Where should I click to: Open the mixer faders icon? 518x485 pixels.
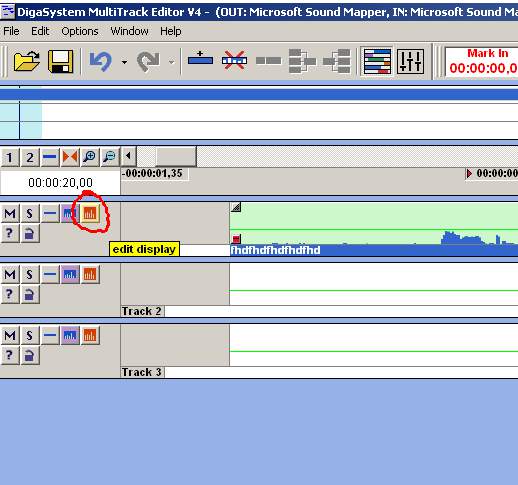411,61
